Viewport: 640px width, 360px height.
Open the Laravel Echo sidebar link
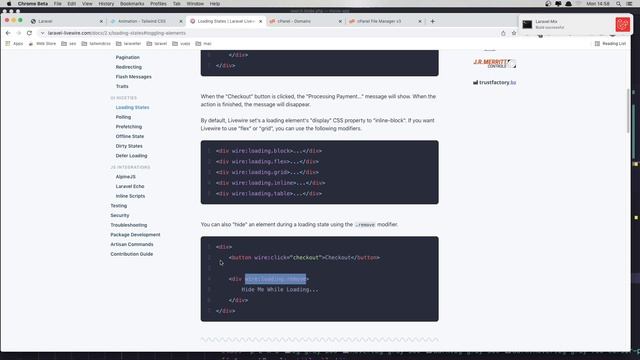click(x=130, y=187)
